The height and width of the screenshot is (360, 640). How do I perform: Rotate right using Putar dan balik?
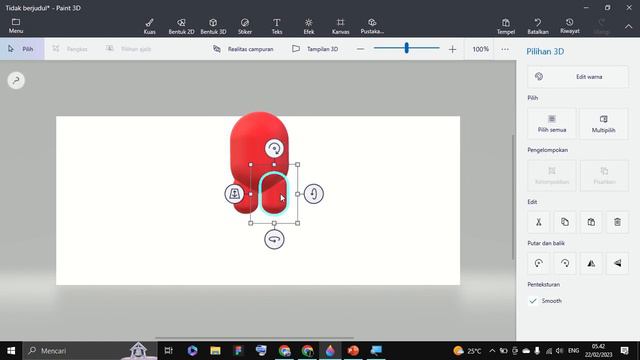click(x=565, y=263)
